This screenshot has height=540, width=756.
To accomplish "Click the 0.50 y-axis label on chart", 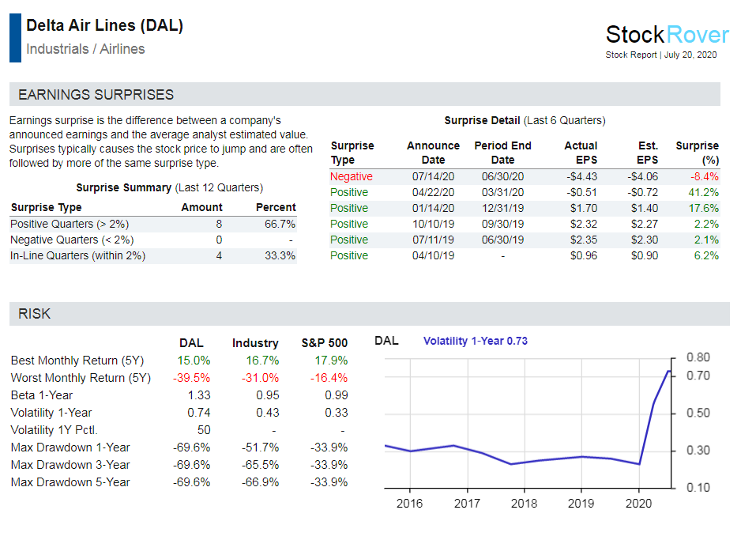I will point(698,413).
